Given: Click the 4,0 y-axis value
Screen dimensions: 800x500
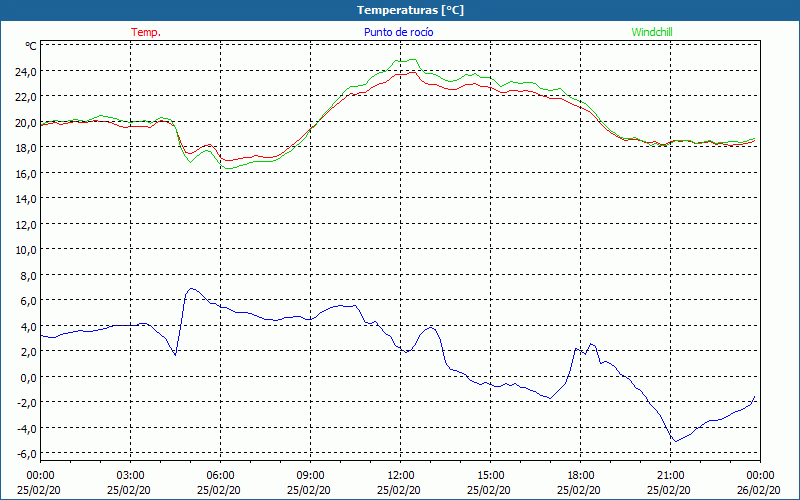Looking at the screenshot, I should pos(28,327).
